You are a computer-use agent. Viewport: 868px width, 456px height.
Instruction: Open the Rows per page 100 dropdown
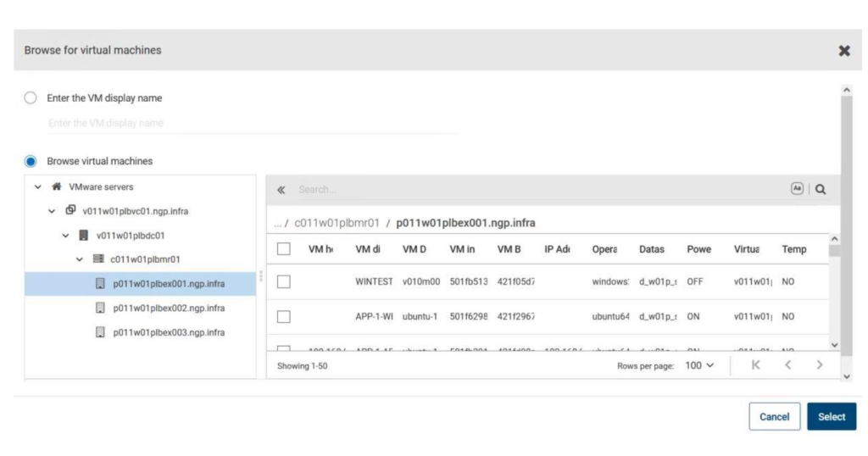699,366
